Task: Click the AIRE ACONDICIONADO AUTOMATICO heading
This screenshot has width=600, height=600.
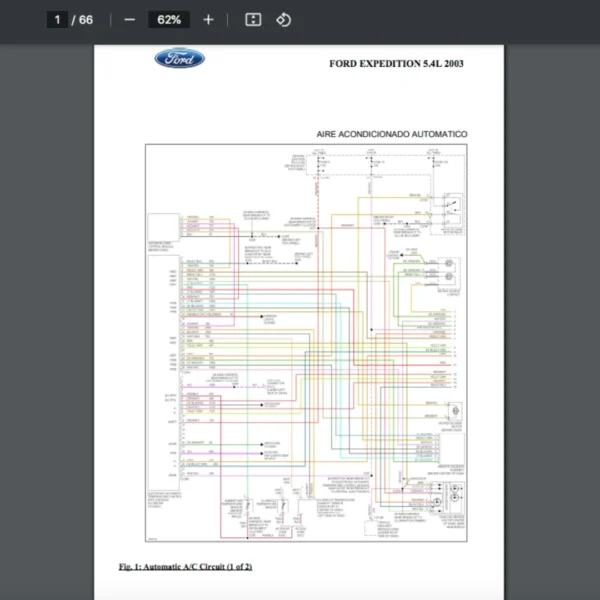Action: pyautogui.click(x=391, y=134)
